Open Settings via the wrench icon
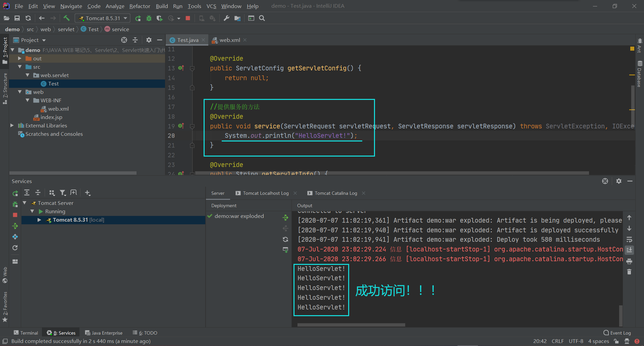This screenshot has width=644, height=346. [x=226, y=18]
